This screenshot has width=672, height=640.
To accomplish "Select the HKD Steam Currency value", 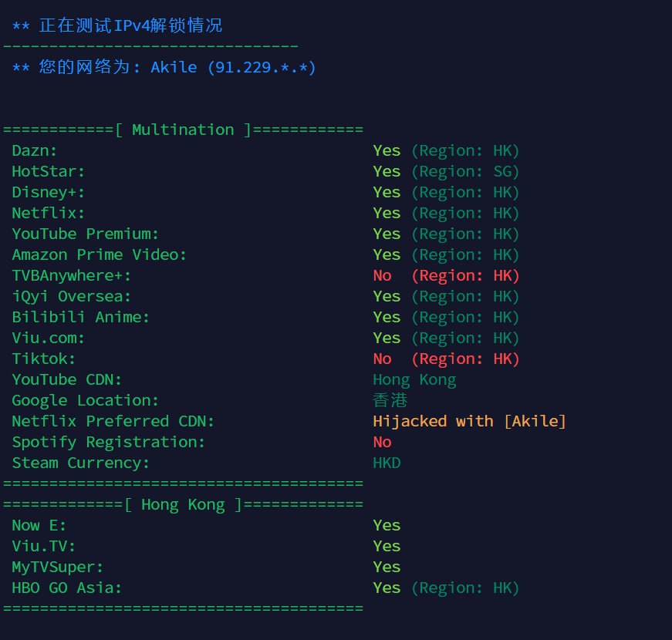I will point(387,463).
